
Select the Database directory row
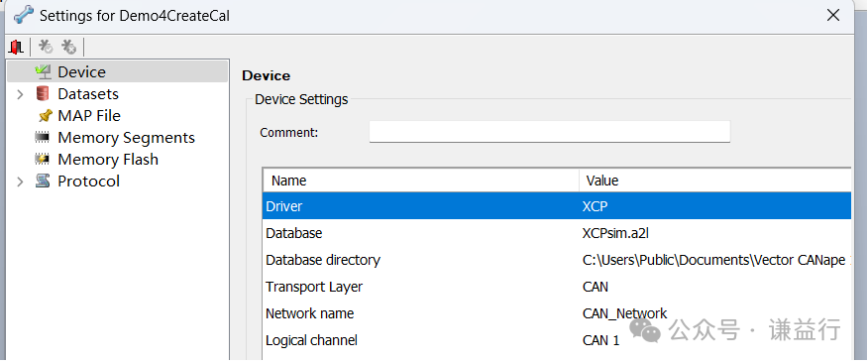point(557,260)
